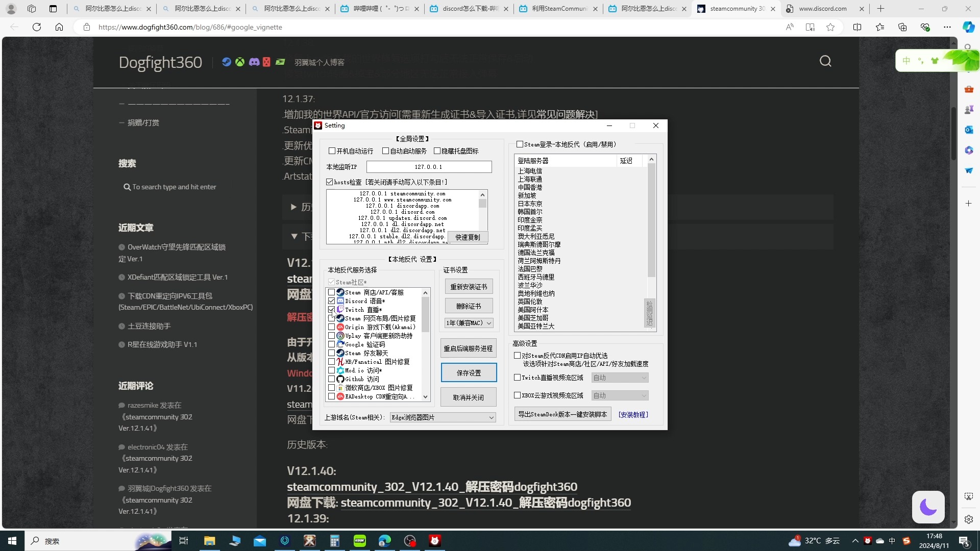Click 重启后端服务进程 button
Screen dimensions: 980x551
click(469, 348)
